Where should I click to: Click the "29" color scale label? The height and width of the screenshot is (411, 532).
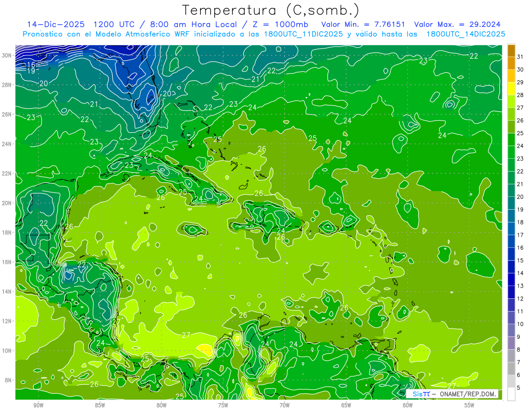click(520, 82)
